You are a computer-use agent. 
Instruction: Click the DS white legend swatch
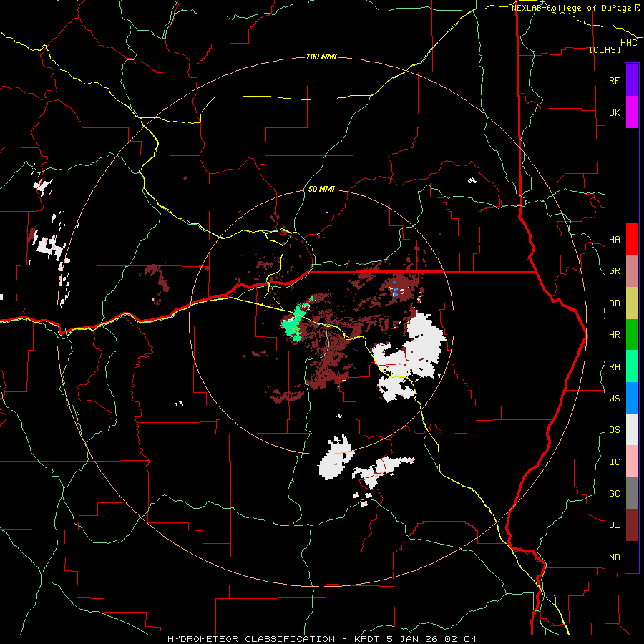pyautogui.click(x=632, y=429)
